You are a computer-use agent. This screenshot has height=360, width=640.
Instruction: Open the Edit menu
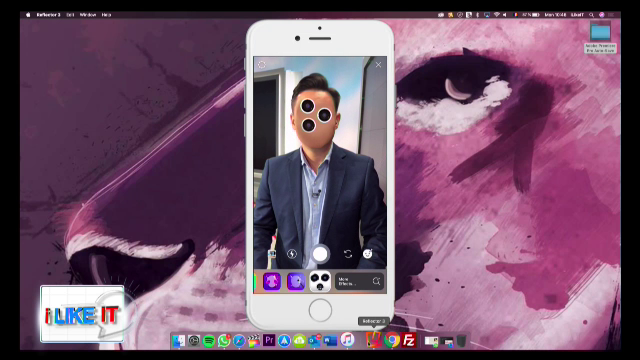coord(70,15)
